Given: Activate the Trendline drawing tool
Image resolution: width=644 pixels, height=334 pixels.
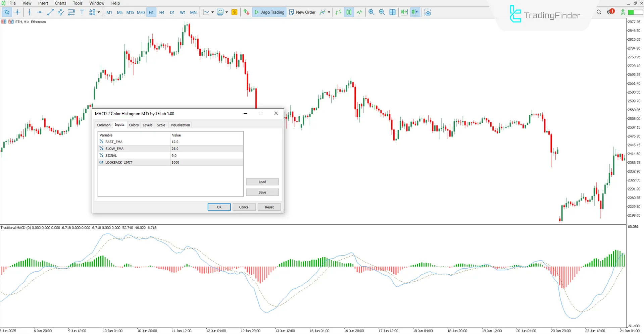Looking at the screenshot, I should tap(51, 12).
